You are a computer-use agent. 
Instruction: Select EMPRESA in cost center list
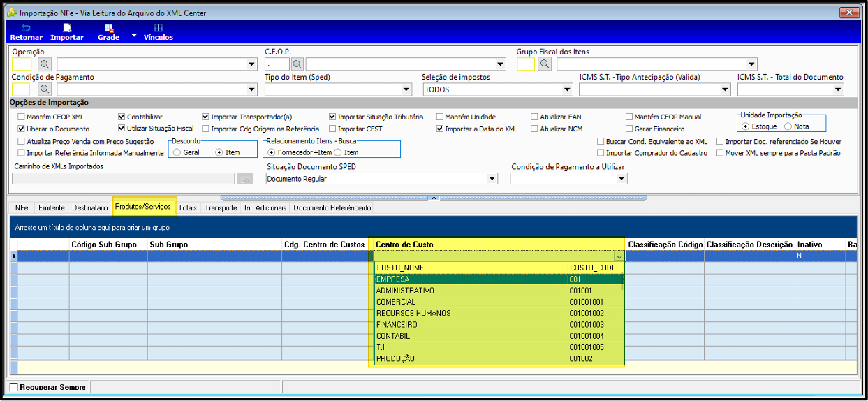click(499, 279)
